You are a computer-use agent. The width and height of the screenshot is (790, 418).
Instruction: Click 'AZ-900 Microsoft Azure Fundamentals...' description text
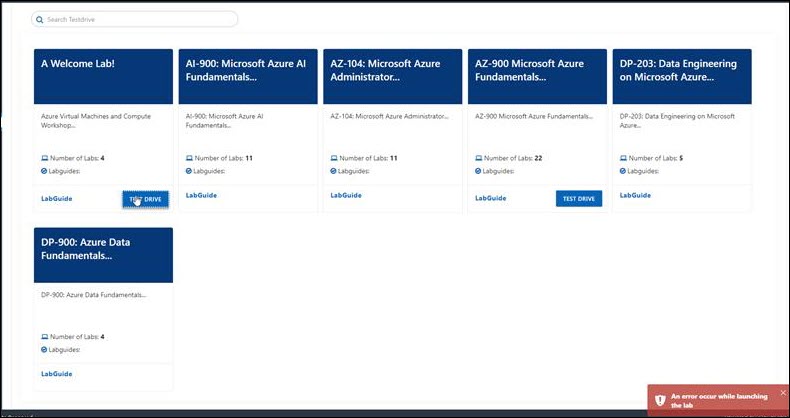pos(534,116)
